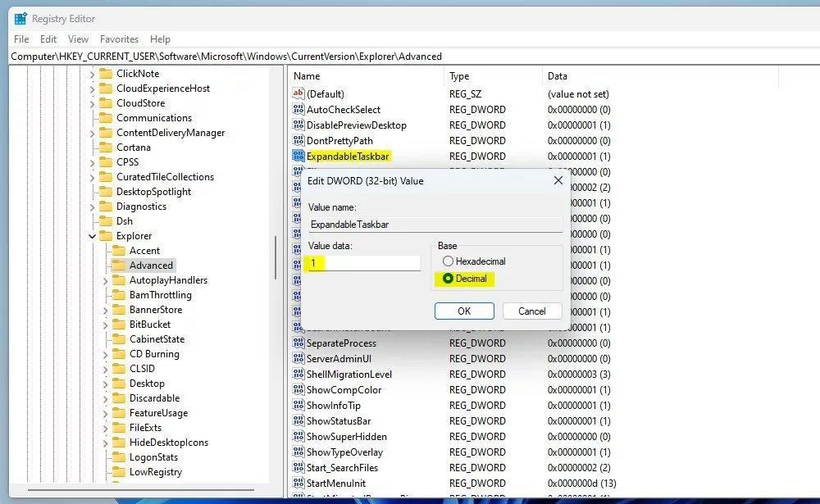Select the Communications key in tree
The width and height of the screenshot is (820, 504).
coord(154,118)
